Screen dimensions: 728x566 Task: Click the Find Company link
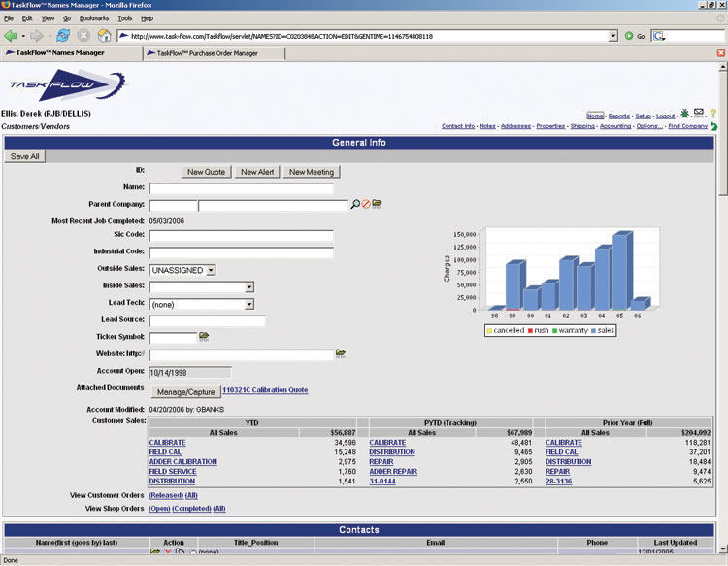[x=687, y=126]
